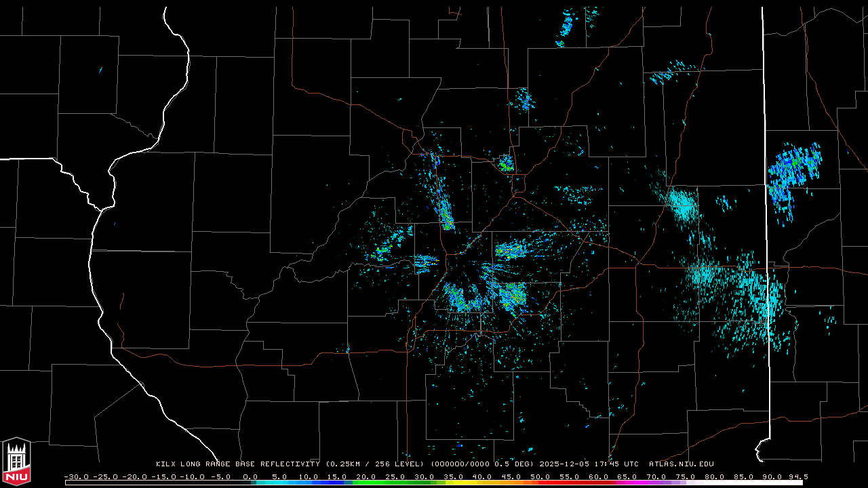Click the 65.0 dBZ magenta color on scale
Viewport: 868px width, 488px height.
tap(627, 483)
